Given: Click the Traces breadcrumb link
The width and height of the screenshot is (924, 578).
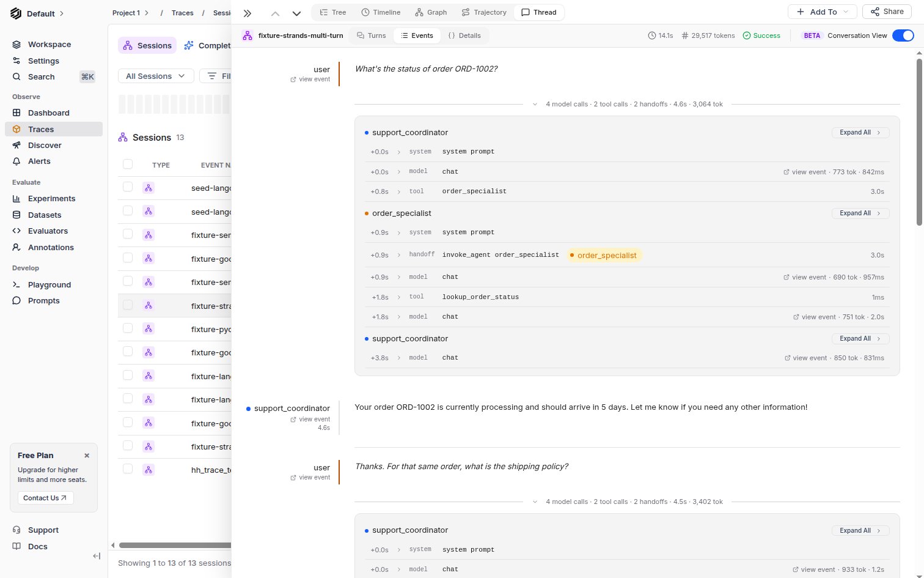Looking at the screenshot, I should coord(182,13).
